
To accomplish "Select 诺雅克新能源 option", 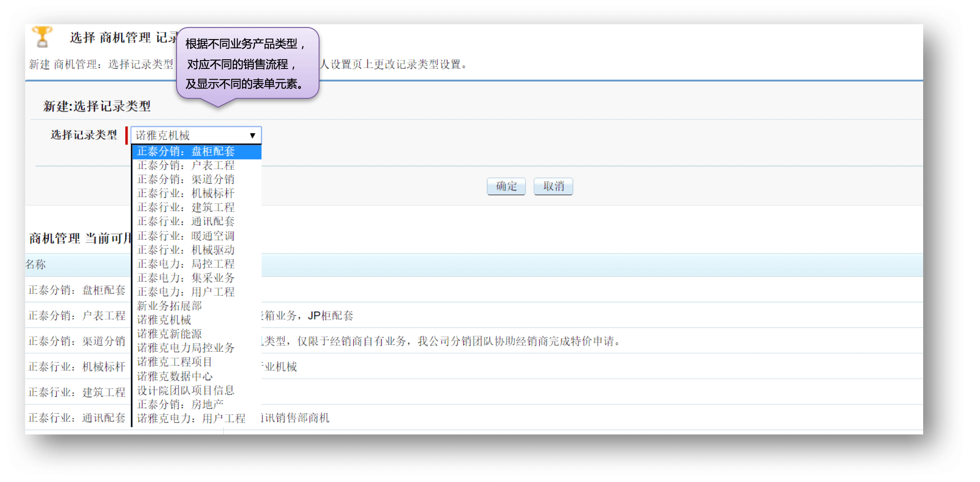I will tap(197, 334).
